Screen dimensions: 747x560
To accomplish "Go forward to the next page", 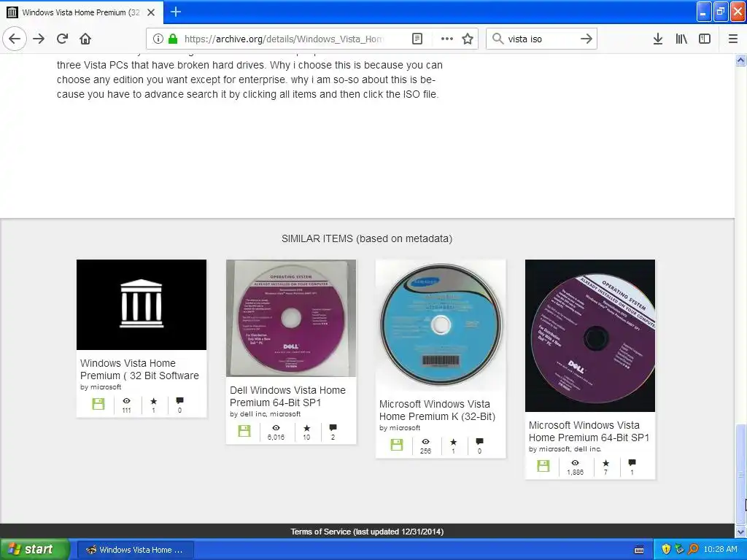I will [39, 39].
